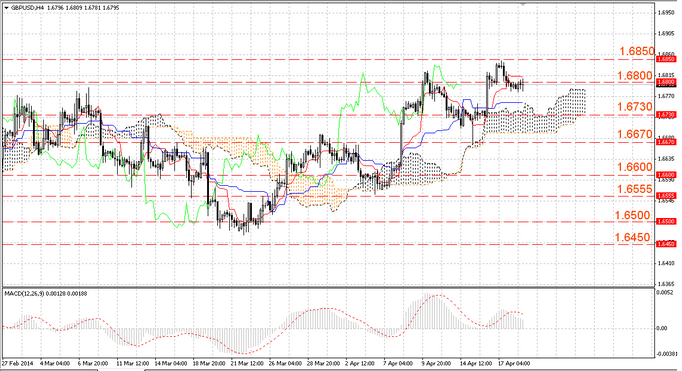Click the orange 1.6670 level label
The width and height of the screenshot is (682, 371).
(635, 134)
